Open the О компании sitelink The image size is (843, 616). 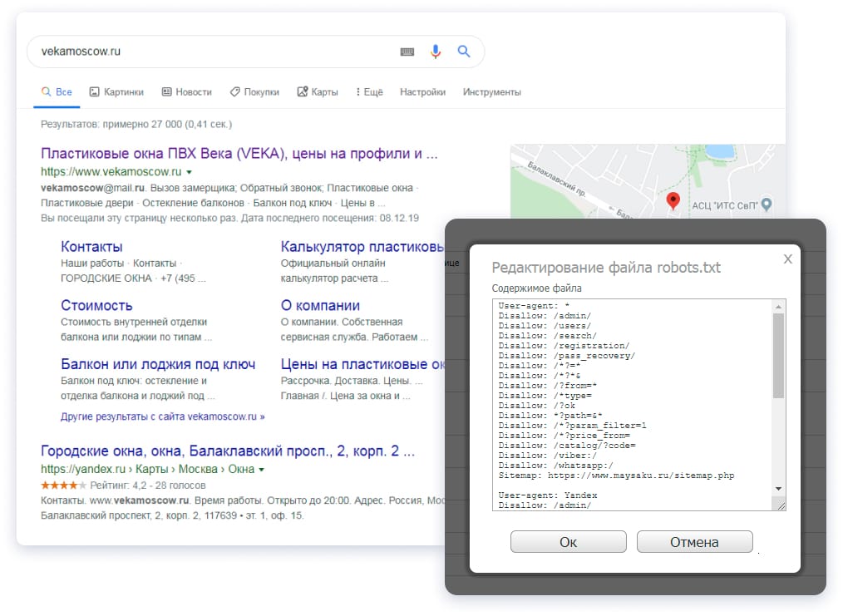(320, 305)
